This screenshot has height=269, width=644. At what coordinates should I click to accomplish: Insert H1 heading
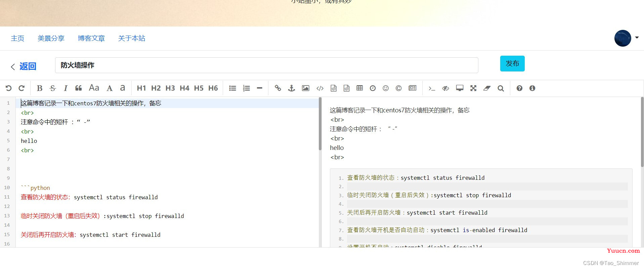pyautogui.click(x=141, y=88)
